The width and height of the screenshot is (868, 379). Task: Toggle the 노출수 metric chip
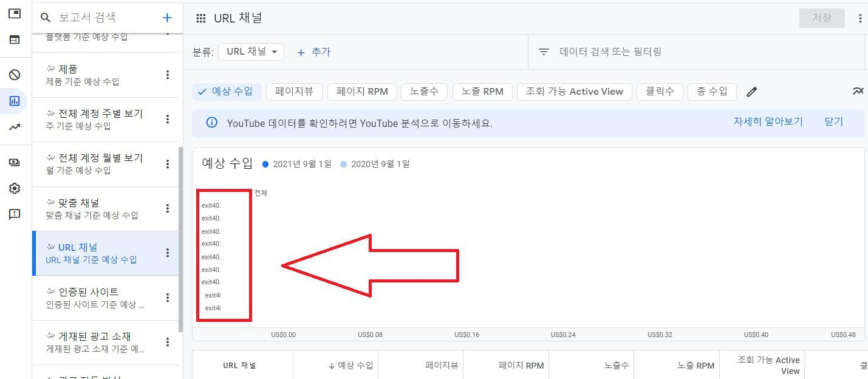(x=424, y=92)
